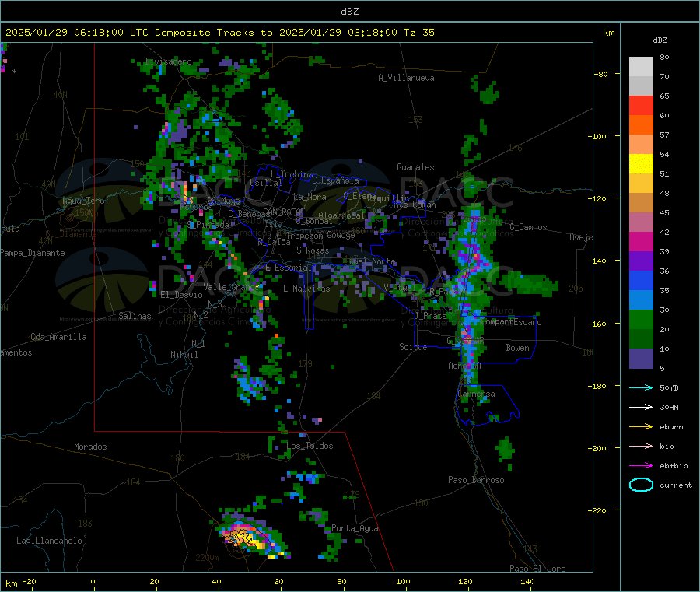Click the cyan 'current' oval legend symbol
The height and width of the screenshot is (592, 700).
coord(641,485)
